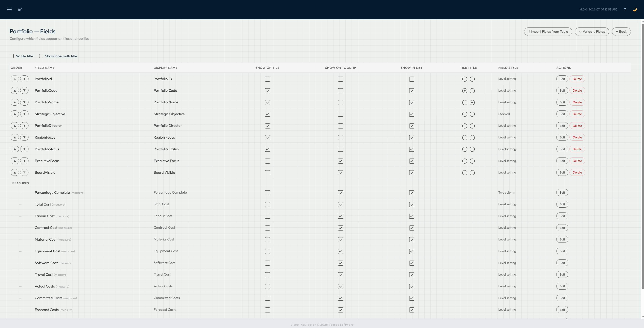The height and width of the screenshot is (328, 644).
Task: Select second tile title radio for PortfolioCode
Action: pos(472,91)
